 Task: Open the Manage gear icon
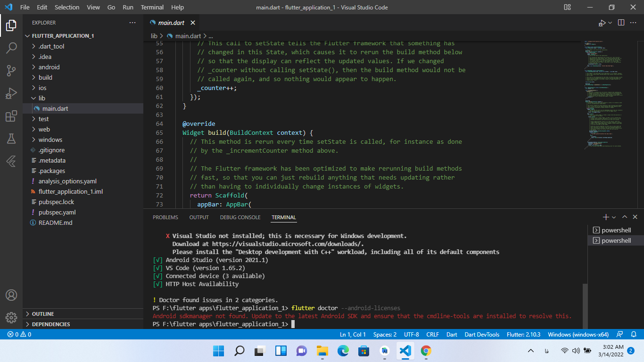pyautogui.click(x=11, y=317)
